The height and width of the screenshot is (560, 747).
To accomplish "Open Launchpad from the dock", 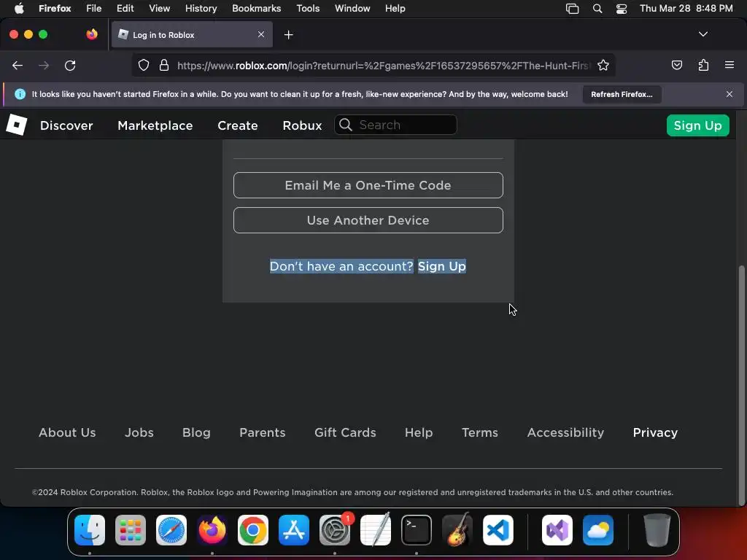I will point(131,530).
